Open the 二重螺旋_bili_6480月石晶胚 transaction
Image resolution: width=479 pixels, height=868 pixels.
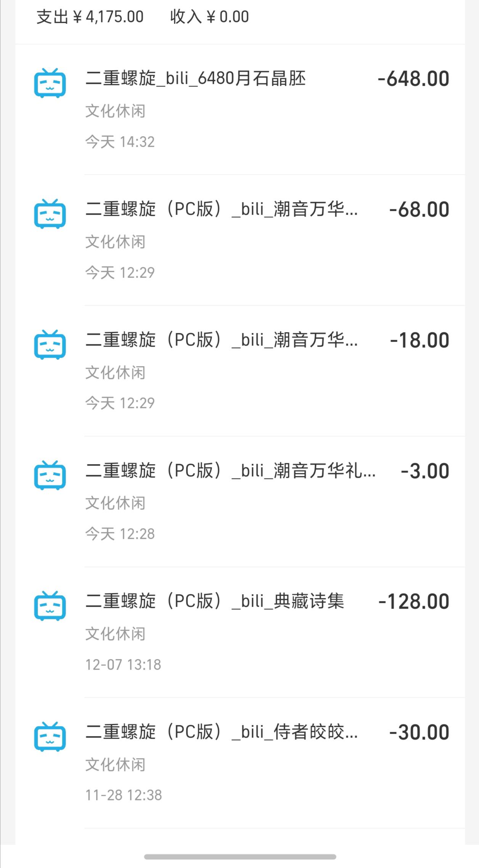(x=195, y=79)
